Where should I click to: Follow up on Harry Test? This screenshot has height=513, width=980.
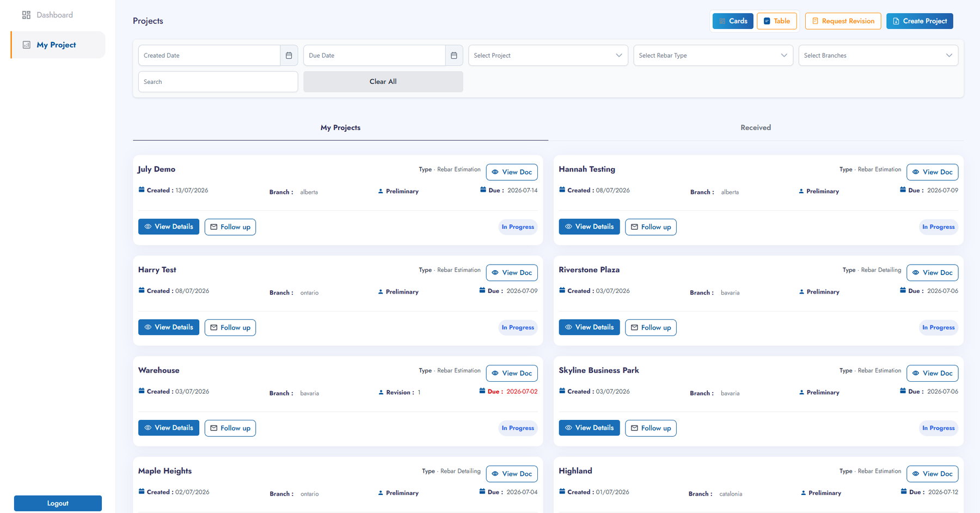tap(230, 327)
